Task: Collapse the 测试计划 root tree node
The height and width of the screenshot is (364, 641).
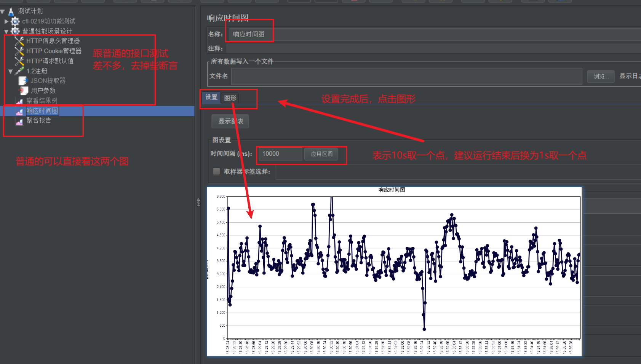Action: 3,11
